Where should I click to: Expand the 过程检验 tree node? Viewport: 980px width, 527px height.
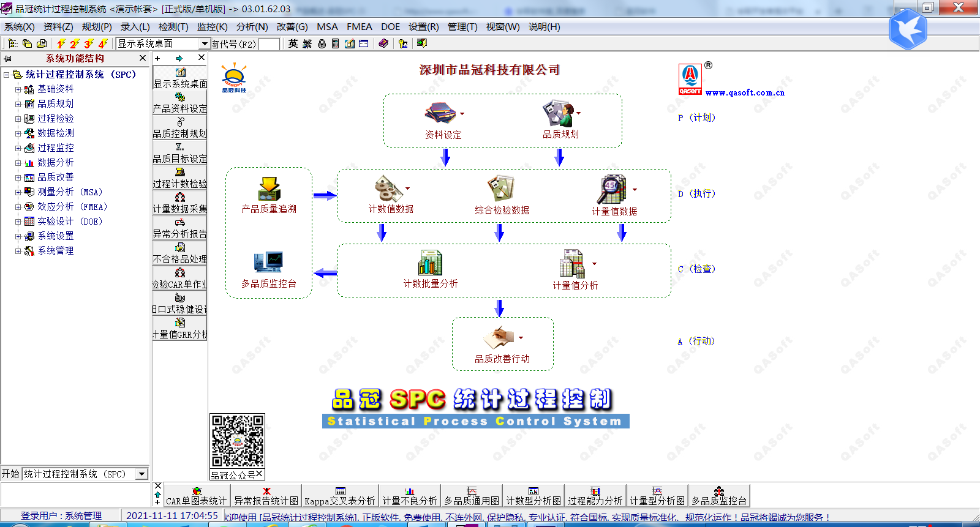[x=18, y=119]
